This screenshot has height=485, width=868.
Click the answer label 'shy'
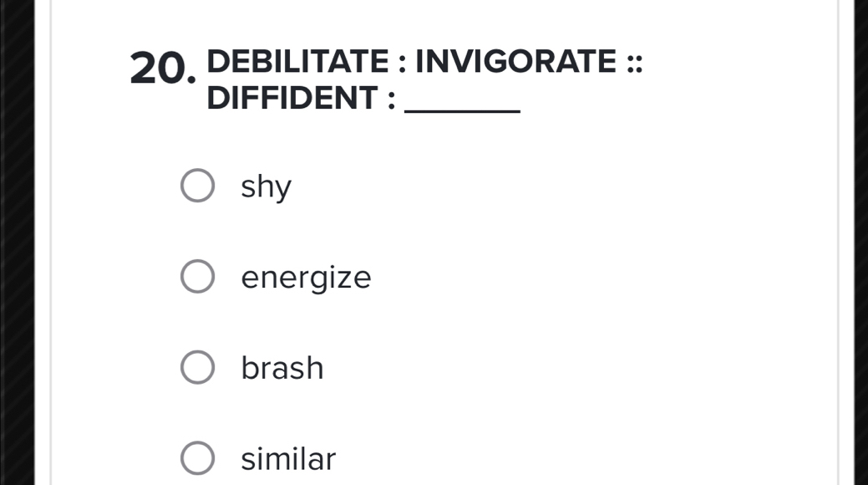click(x=266, y=186)
